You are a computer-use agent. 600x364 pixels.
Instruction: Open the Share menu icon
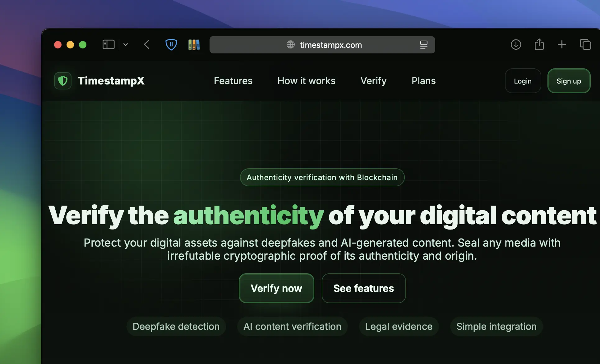point(539,45)
